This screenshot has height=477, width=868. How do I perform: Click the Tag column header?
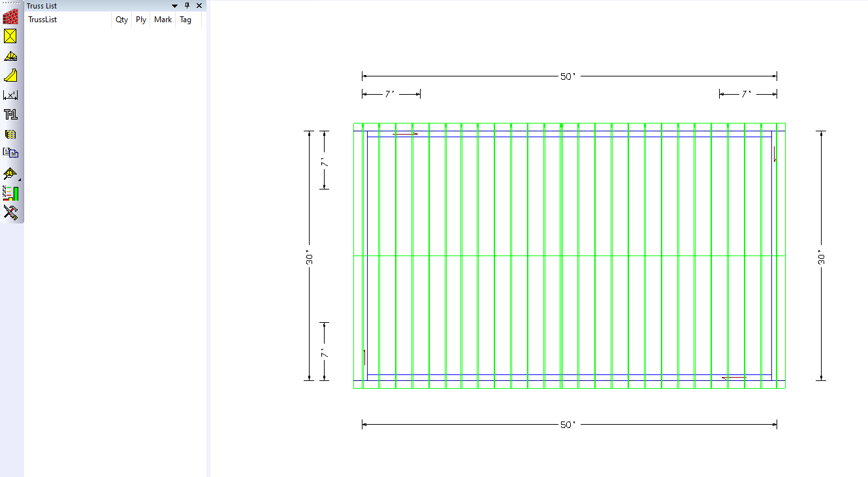click(186, 20)
